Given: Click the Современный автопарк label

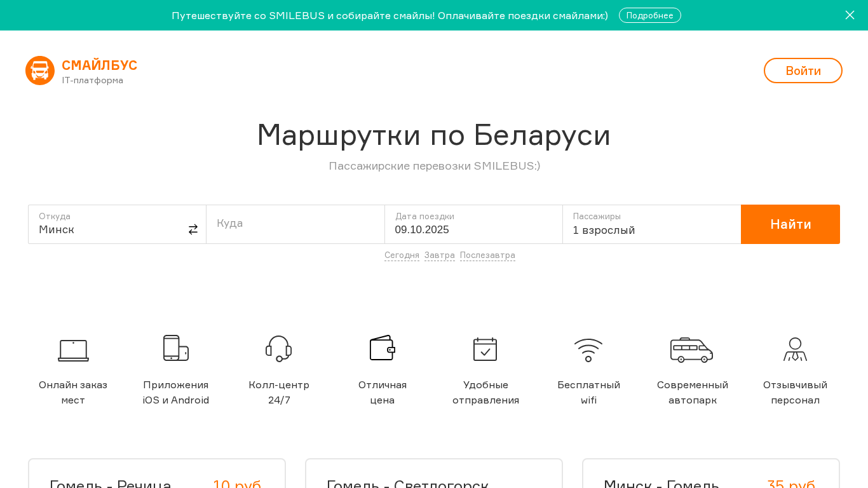Looking at the screenshot, I should [x=693, y=393].
